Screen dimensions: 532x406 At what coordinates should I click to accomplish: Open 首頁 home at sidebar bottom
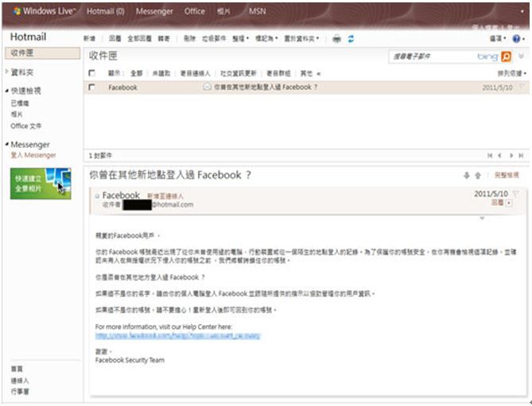click(17, 369)
